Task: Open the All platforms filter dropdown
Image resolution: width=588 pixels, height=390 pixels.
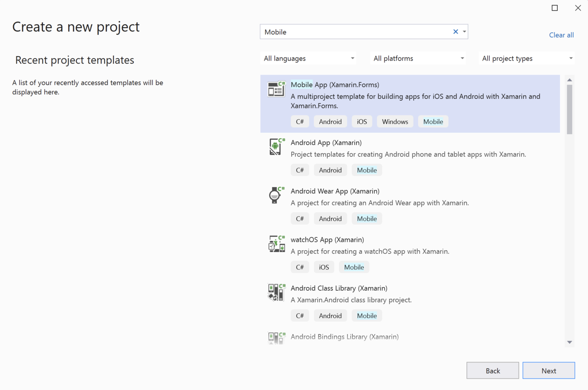Action: [x=418, y=58]
